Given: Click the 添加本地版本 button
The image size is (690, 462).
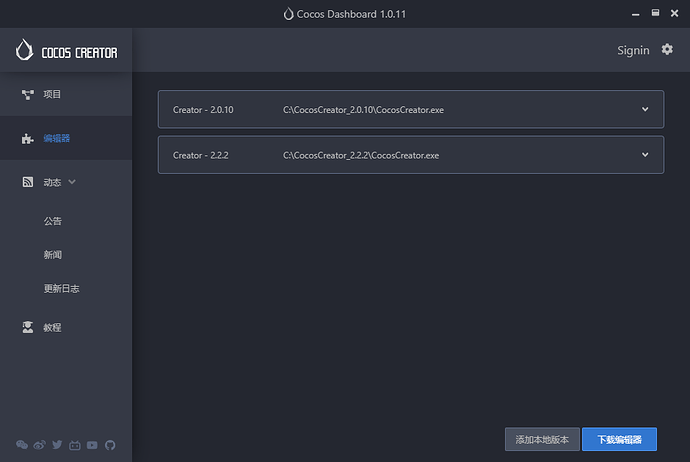Looking at the screenshot, I should 542,440.
